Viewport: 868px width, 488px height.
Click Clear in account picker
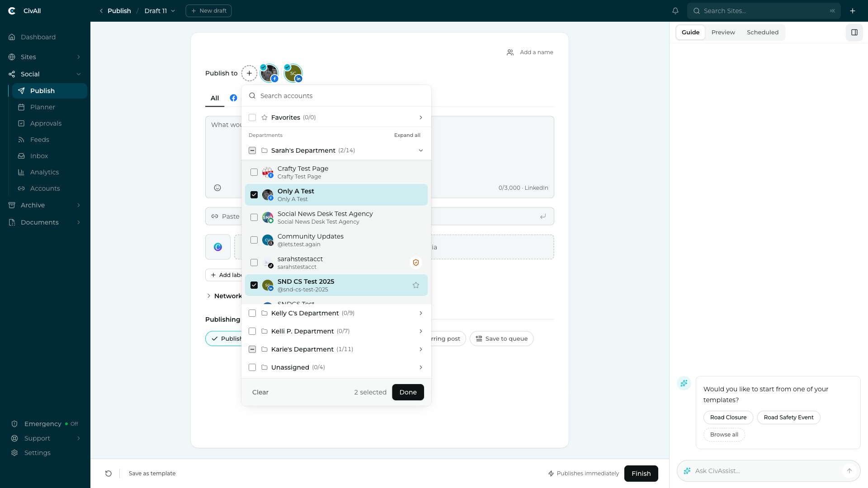(260, 392)
